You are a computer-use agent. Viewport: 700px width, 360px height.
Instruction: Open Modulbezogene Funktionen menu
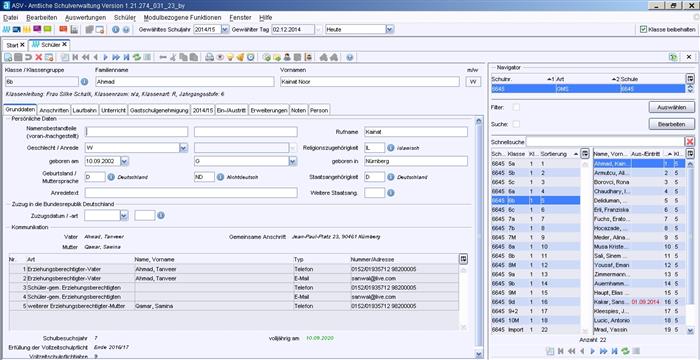(x=182, y=17)
